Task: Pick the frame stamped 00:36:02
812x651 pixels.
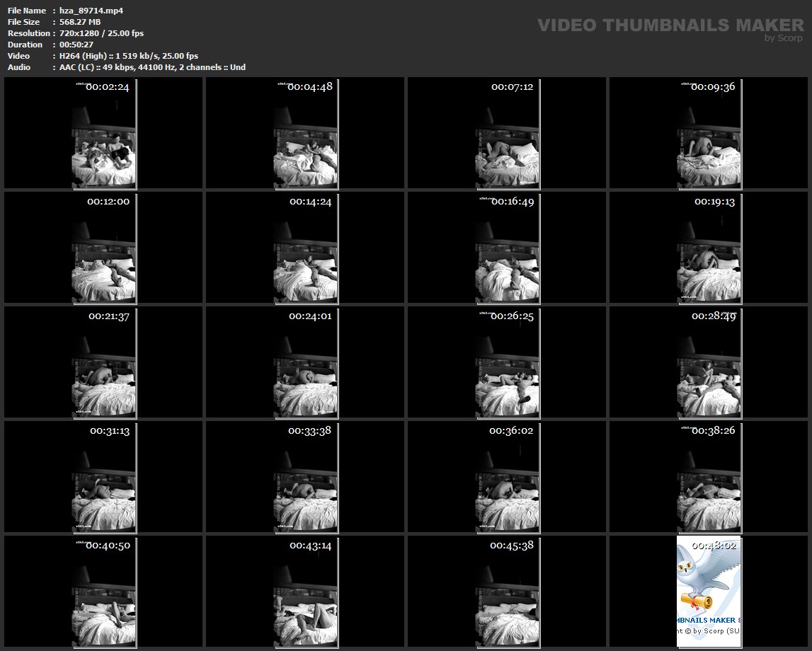Action: point(508,477)
